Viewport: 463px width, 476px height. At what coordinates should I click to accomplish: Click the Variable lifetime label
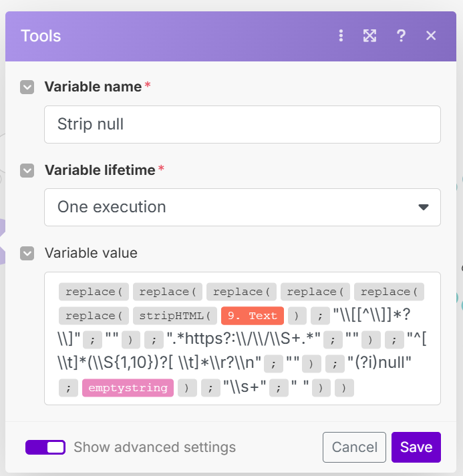pos(100,170)
